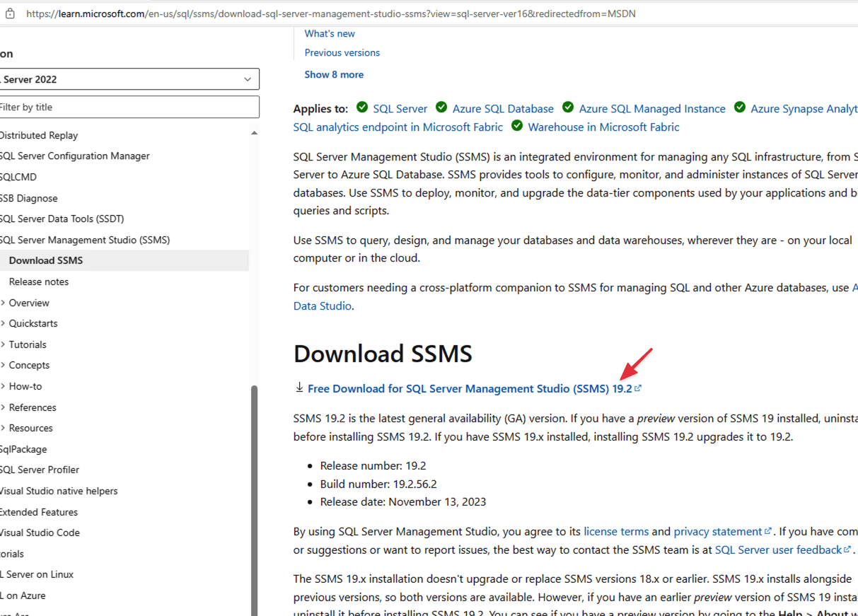This screenshot has width=858, height=616.
Task: Click the external link icon after privacy statement
Action: pyautogui.click(x=768, y=531)
